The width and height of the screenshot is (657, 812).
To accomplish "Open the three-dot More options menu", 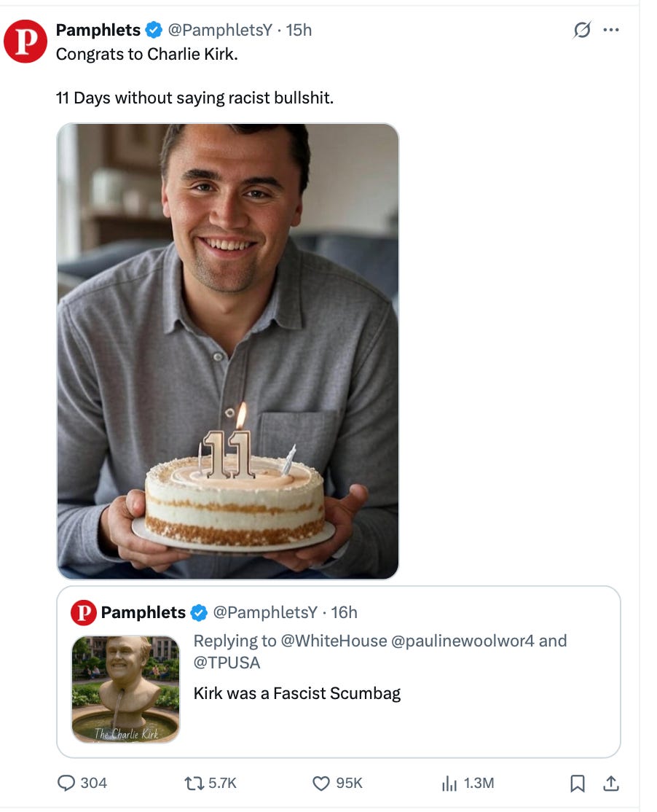I will pyautogui.click(x=611, y=30).
